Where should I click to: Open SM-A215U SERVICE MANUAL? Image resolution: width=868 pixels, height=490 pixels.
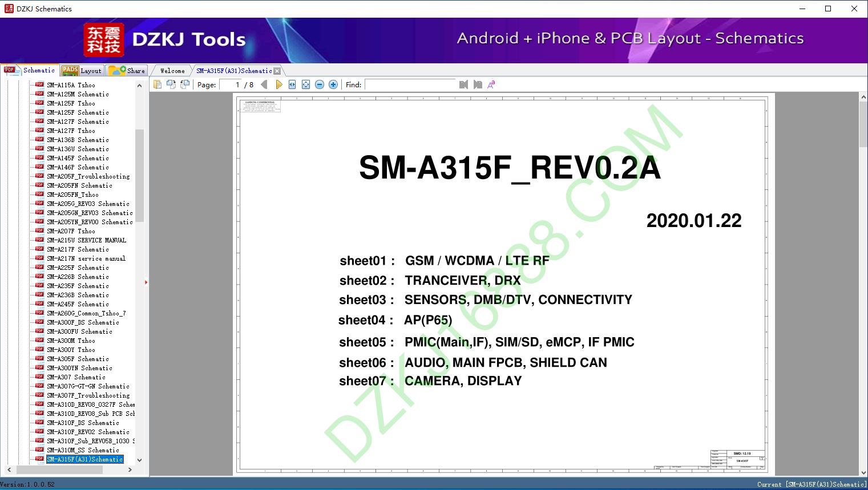click(x=87, y=240)
